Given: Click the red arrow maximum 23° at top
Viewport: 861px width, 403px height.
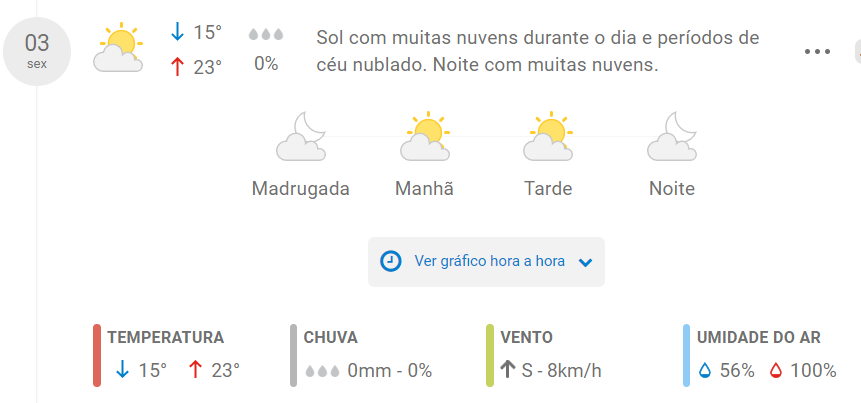Looking at the screenshot, I should click(x=195, y=67).
